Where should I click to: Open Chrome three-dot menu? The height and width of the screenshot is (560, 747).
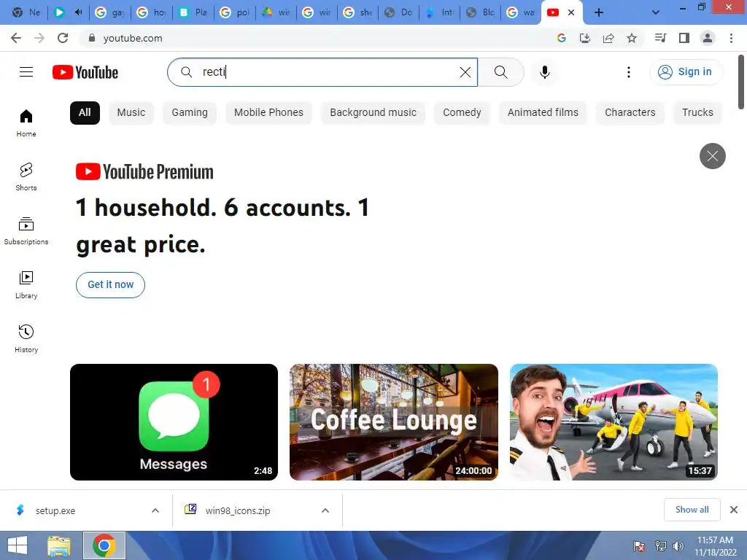point(731,38)
